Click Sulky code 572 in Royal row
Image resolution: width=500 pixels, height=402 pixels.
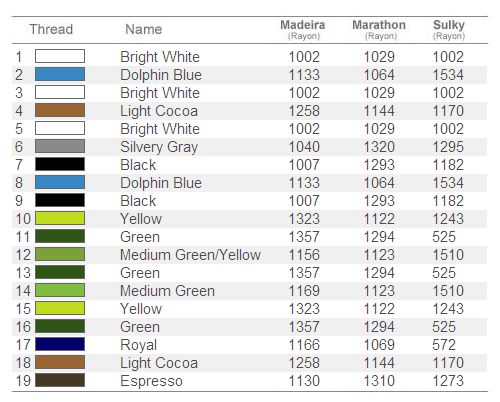pos(444,345)
